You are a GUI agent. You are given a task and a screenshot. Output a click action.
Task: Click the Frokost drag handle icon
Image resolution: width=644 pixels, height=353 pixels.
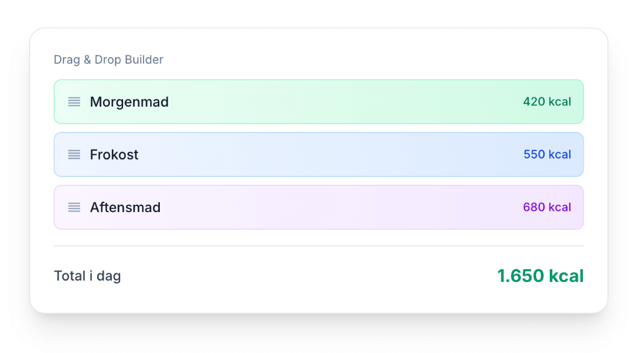click(74, 155)
